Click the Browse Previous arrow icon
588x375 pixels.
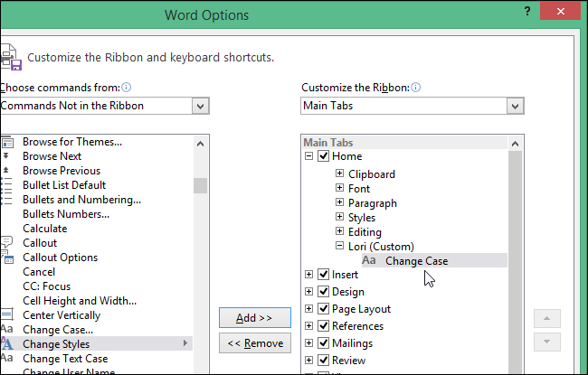coord(6,171)
